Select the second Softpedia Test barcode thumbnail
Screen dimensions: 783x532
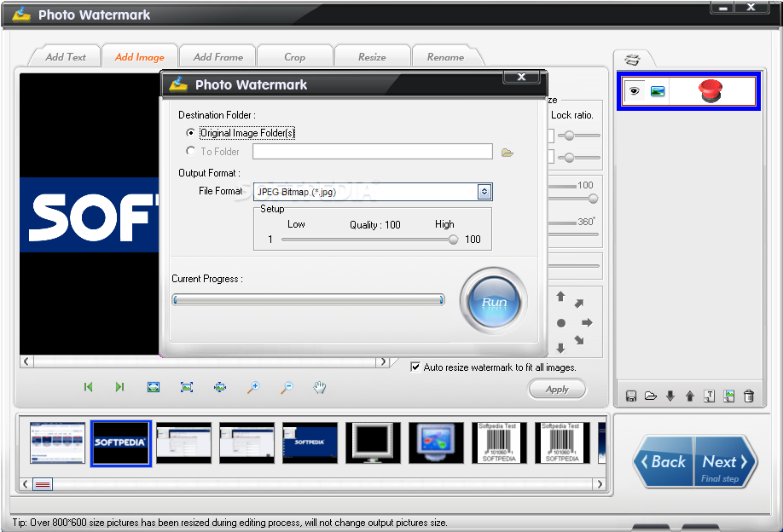(562, 442)
